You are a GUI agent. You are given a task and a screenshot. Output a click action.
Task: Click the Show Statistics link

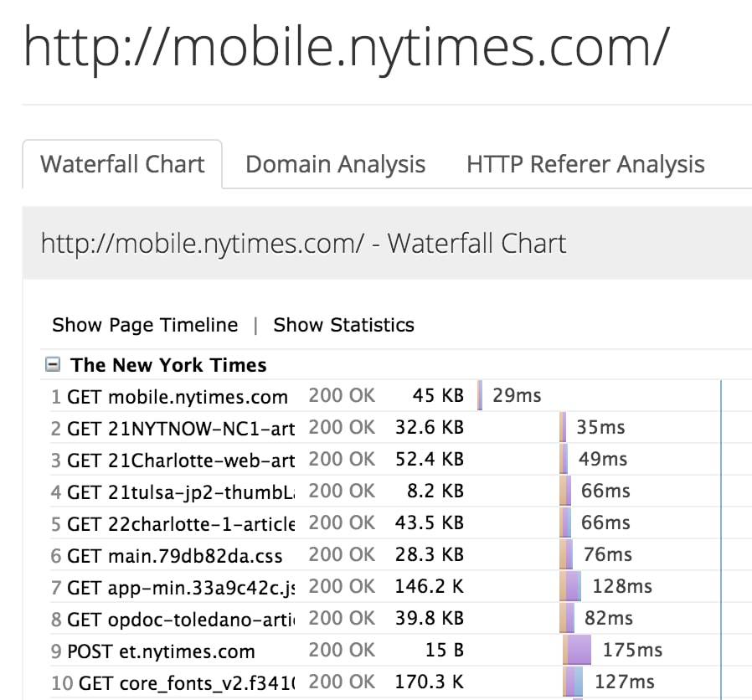[x=343, y=325]
